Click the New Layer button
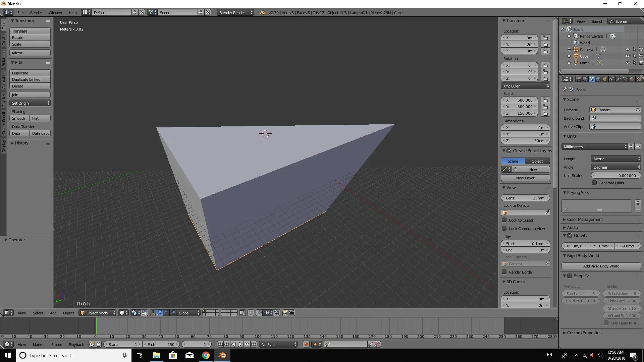The width and height of the screenshot is (644, 362). point(525,178)
